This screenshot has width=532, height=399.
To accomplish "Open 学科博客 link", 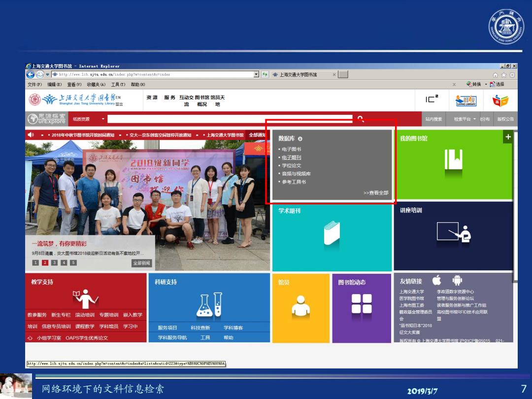I will [x=233, y=328].
